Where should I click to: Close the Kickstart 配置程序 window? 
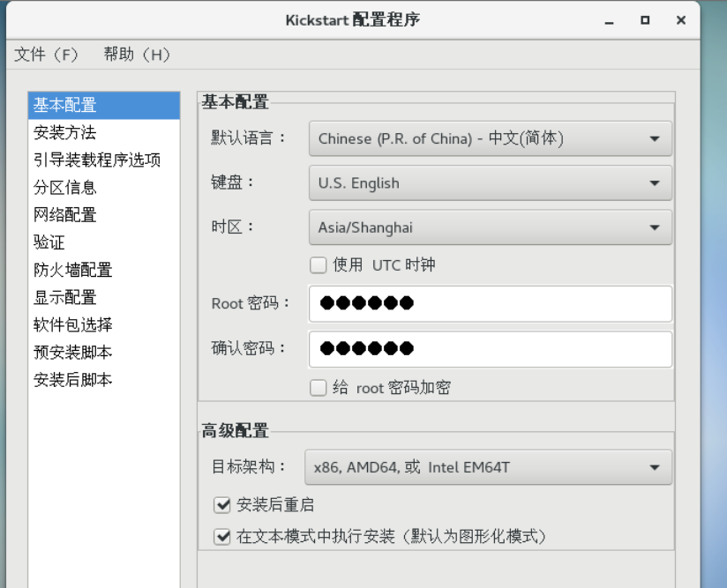coord(680,20)
